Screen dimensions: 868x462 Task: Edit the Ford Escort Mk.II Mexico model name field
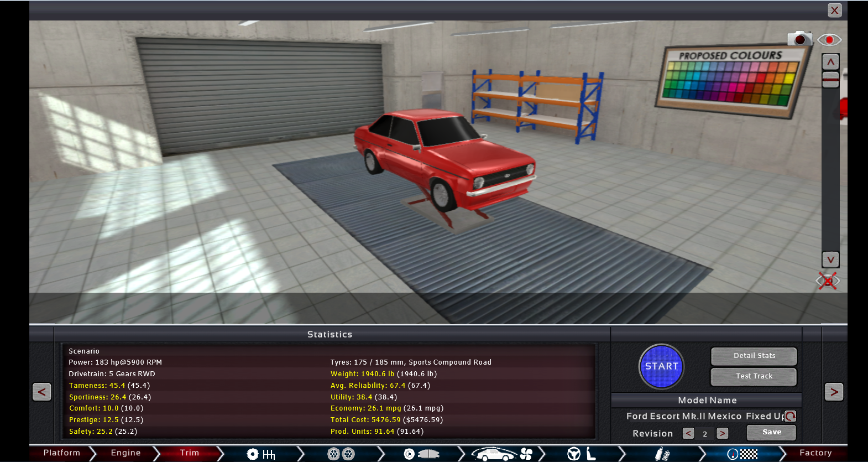click(704, 416)
